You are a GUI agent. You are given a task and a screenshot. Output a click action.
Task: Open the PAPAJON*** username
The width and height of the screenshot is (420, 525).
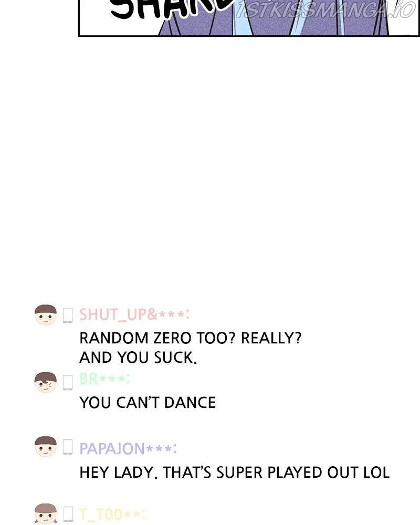point(128,448)
